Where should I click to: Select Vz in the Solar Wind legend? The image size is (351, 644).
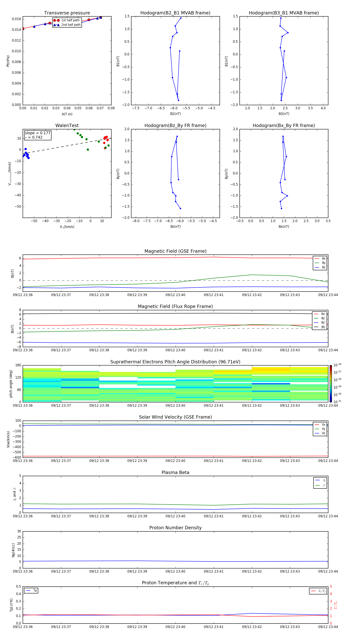(320, 433)
